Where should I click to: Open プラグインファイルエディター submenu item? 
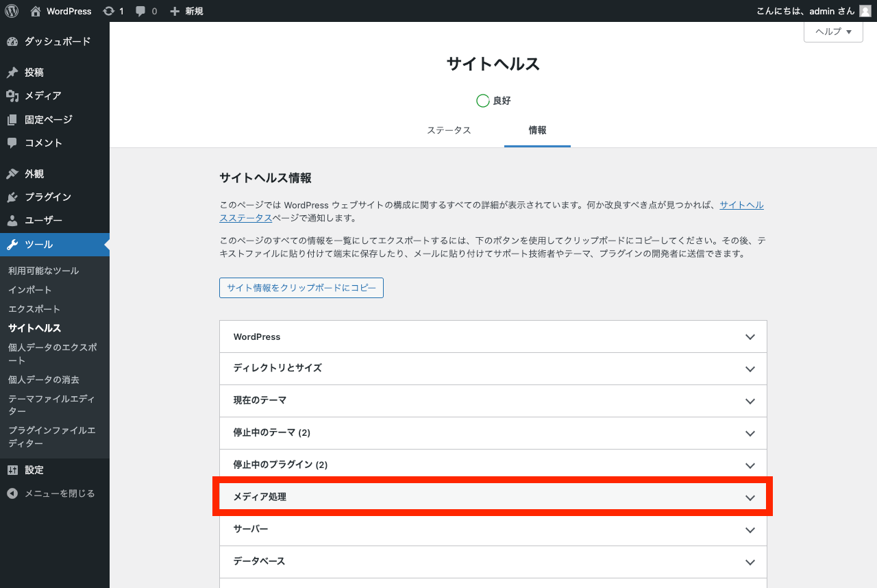coord(52,437)
